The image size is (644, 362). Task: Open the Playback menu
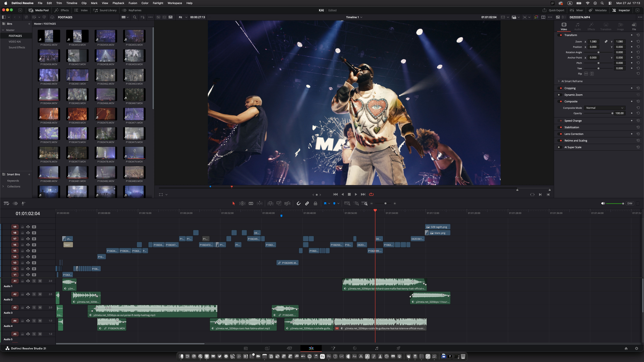point(118,3)
